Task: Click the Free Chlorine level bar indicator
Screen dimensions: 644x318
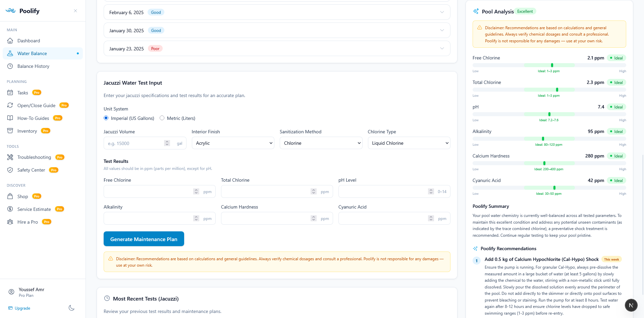Action: click(x=552, y=65)
